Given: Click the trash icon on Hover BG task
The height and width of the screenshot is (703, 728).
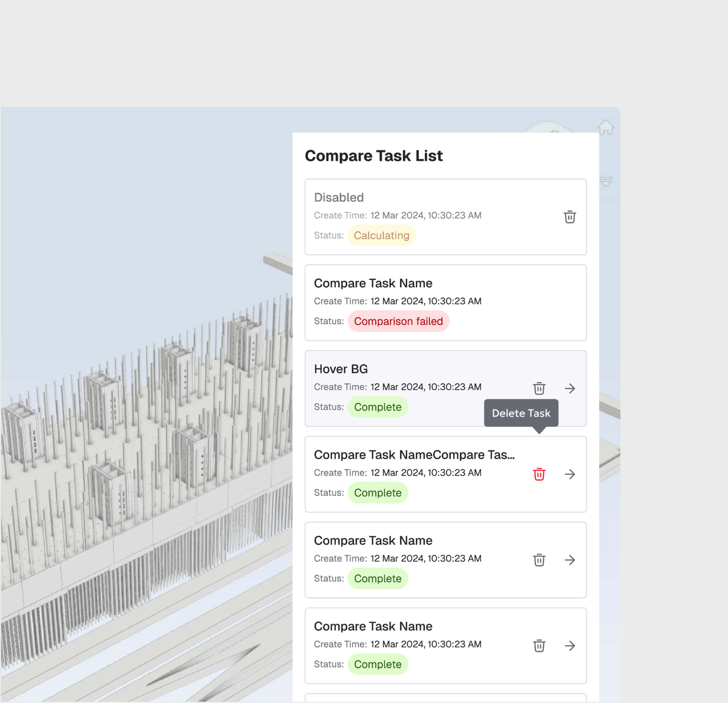Looking at the screenshot, I should 539,388.
